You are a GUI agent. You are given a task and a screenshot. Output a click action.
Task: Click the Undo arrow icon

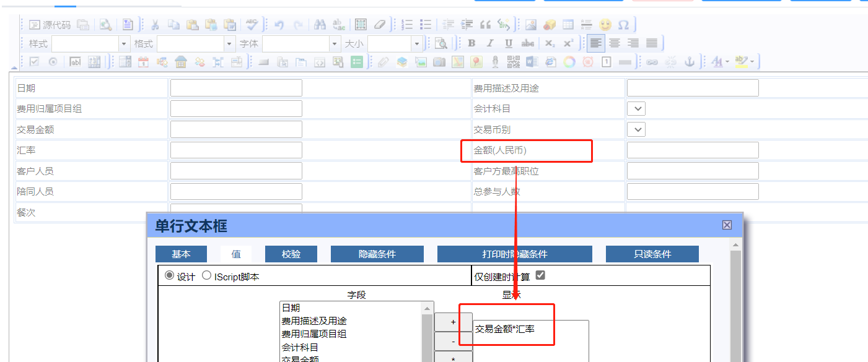[x=279, y=25]
